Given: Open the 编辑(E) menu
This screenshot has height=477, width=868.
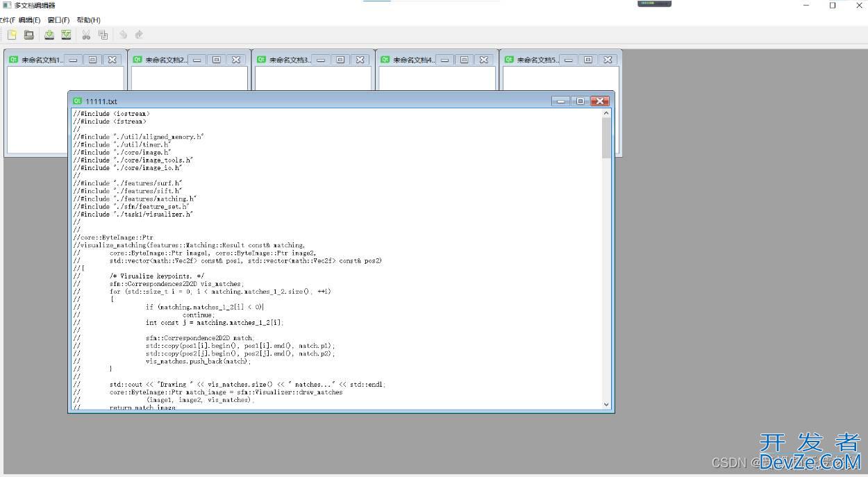Looking at the screenshot, I should (x=29, y=20).
